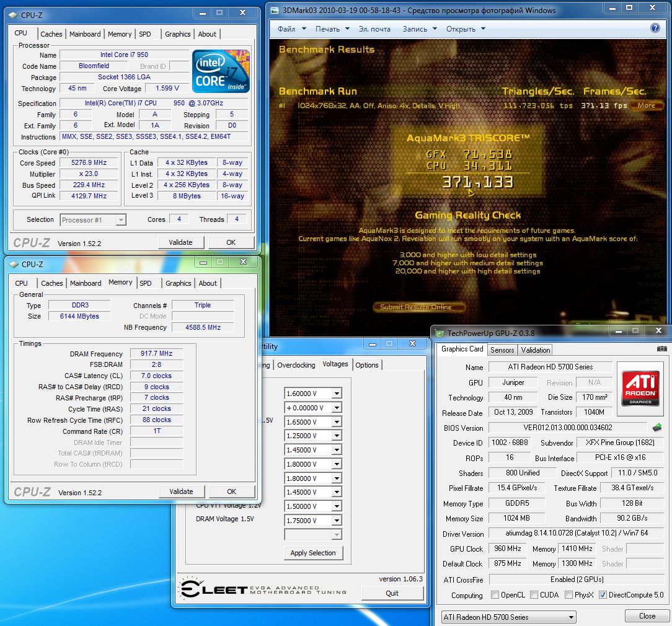This screenshot has height=626, width=672.
Task: Click Validate in the top CPU-Z window
Action: (x=181, y=242)
